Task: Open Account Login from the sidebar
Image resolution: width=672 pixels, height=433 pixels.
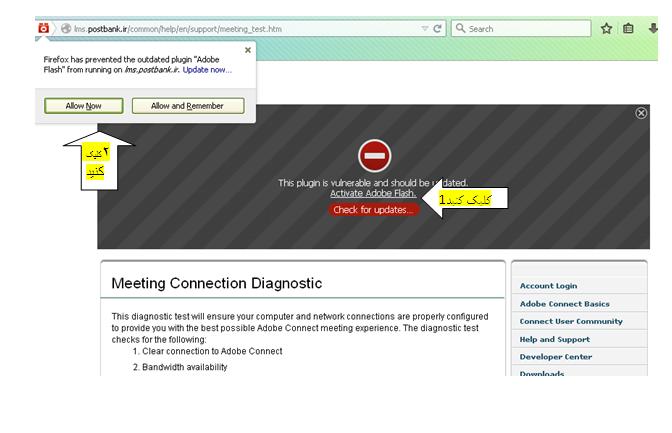Action: click(548, 286)
